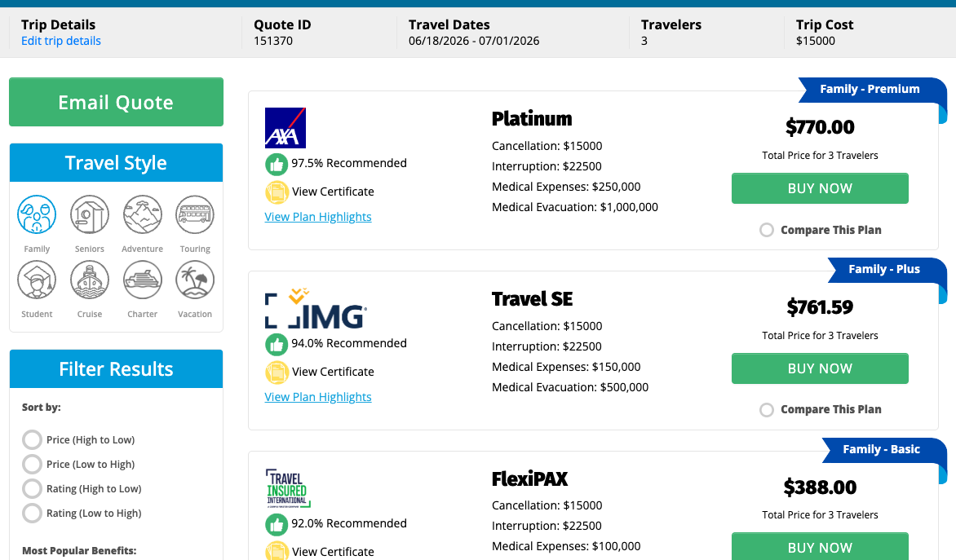Click the AXA Platinum certificate icon
This screenshot has width=956, height=560.
point(277,192)
